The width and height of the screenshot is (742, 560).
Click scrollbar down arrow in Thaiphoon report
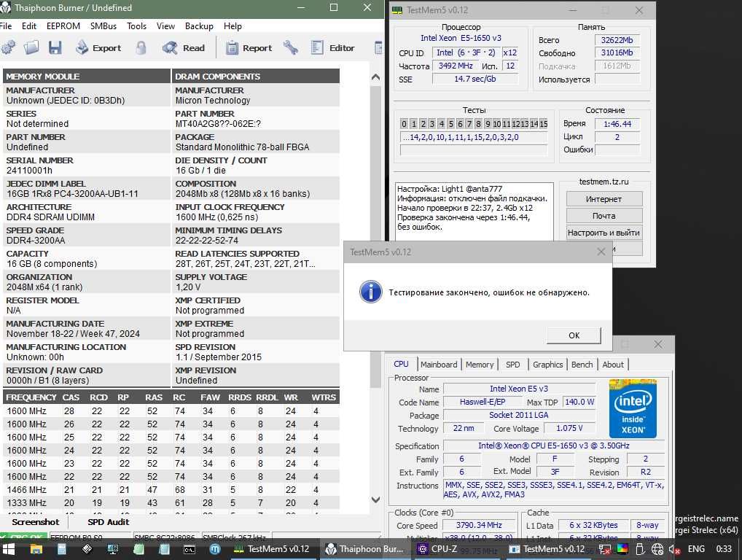[375, 499]
